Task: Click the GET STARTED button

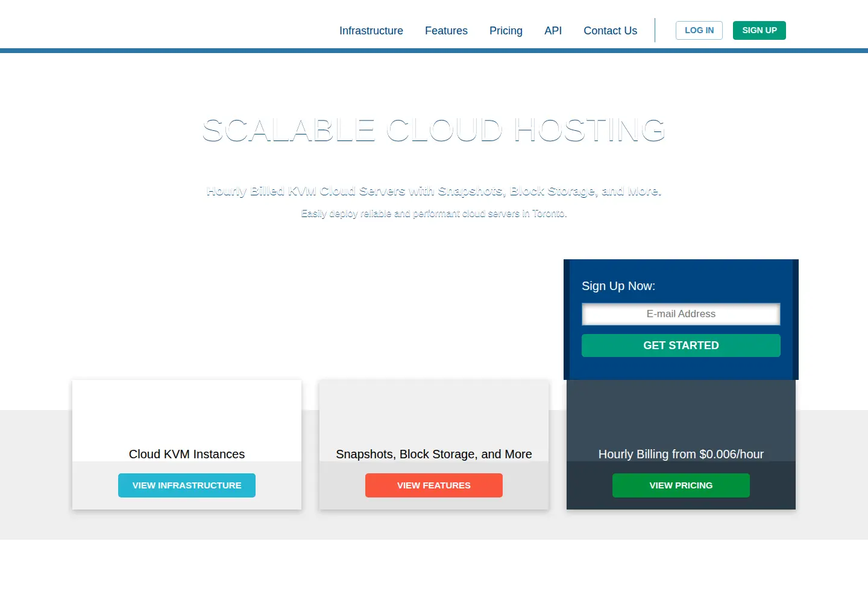Action: 681,346
